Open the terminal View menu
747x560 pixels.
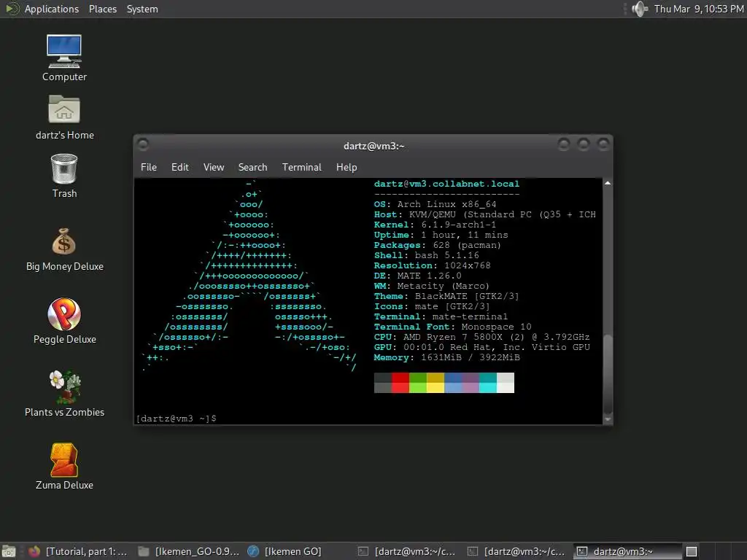214,167
